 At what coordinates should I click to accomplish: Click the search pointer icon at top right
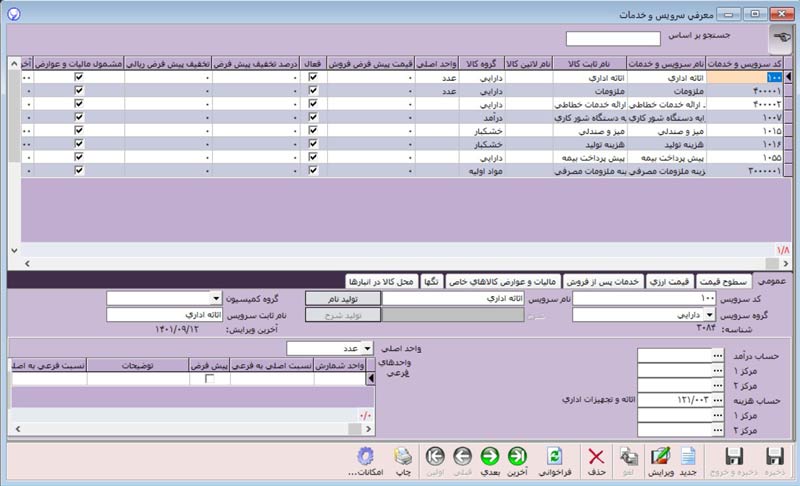click(776, 39)
